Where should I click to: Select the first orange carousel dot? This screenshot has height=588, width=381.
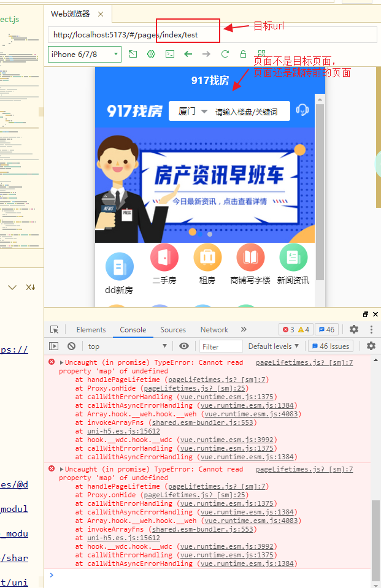(x=193, y=232)
